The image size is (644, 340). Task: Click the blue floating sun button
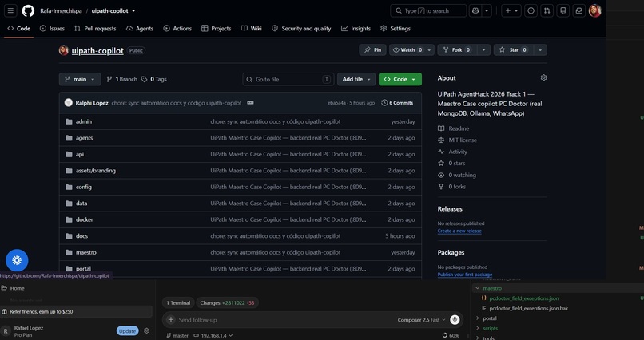click(17, 260)
